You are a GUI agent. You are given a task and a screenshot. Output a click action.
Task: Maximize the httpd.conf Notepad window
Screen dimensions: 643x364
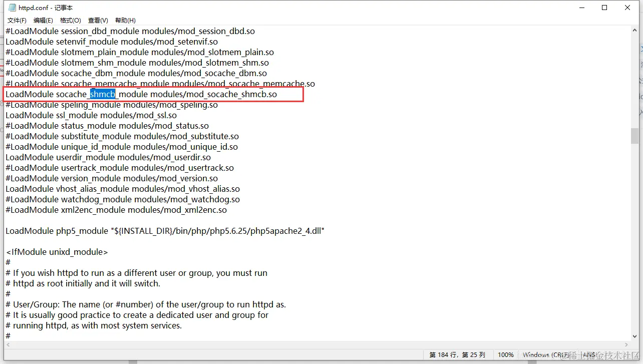(604, 8)
